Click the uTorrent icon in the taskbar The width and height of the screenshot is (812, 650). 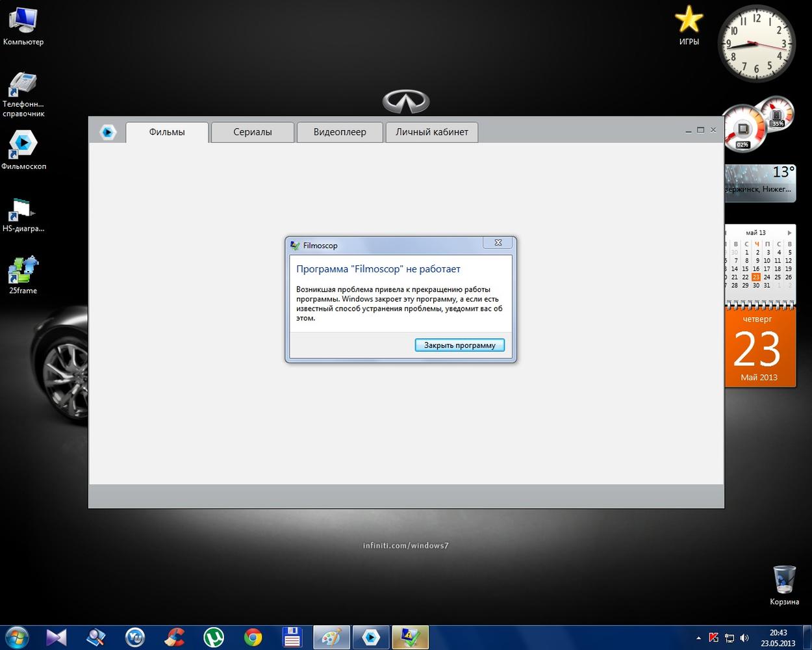(214, 638)
